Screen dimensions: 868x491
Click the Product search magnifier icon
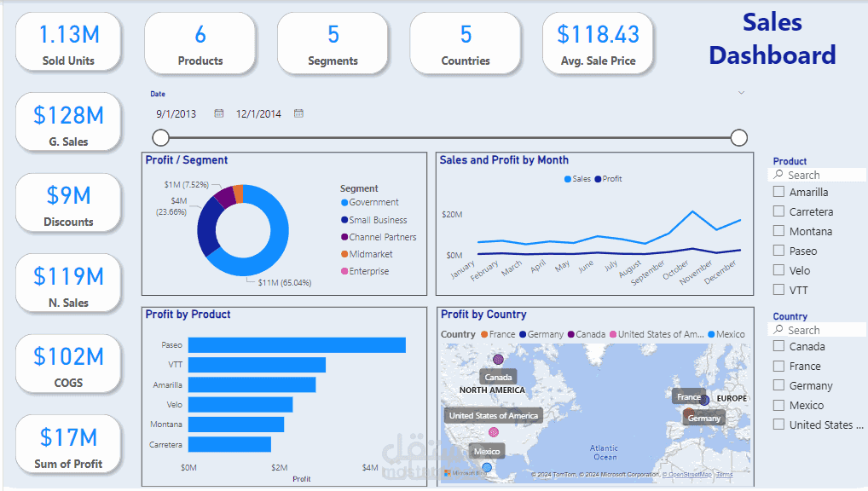(778, 175)
